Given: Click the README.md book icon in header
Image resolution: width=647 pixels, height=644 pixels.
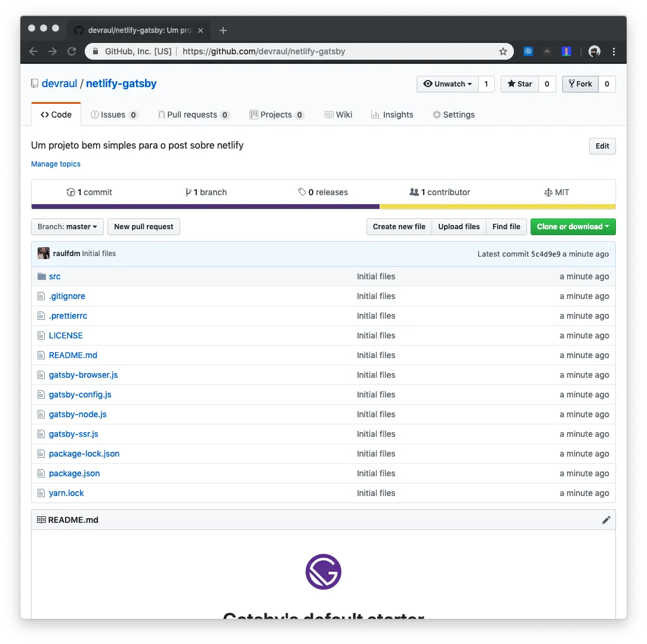Looking at the screenshot, I should pos(41,520).
